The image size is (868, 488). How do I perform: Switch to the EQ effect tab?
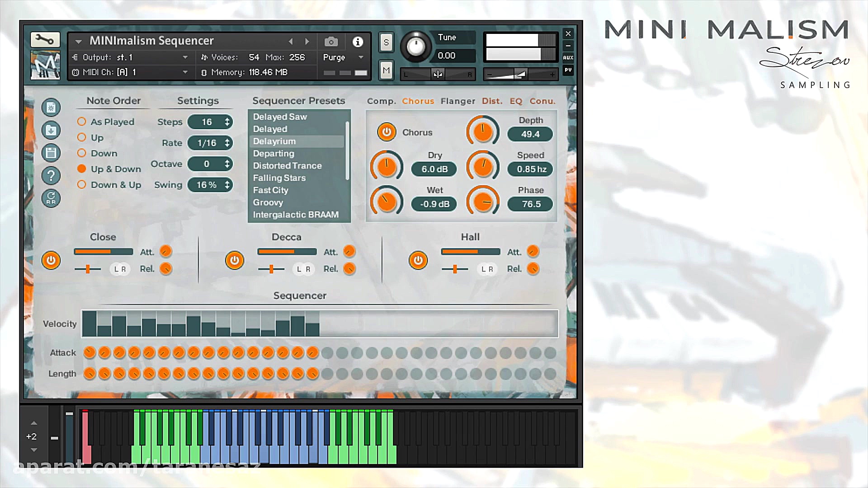coord(516,101)
